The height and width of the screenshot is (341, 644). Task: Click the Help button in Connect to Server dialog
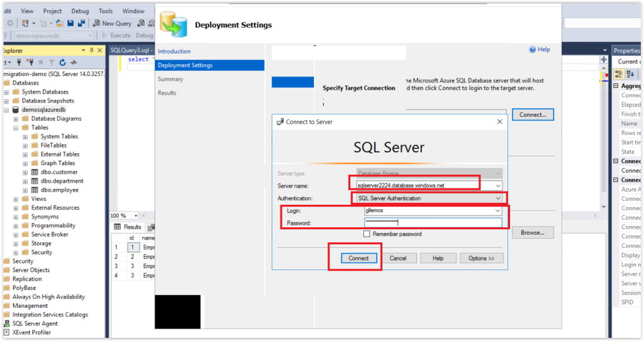(438, 258)
